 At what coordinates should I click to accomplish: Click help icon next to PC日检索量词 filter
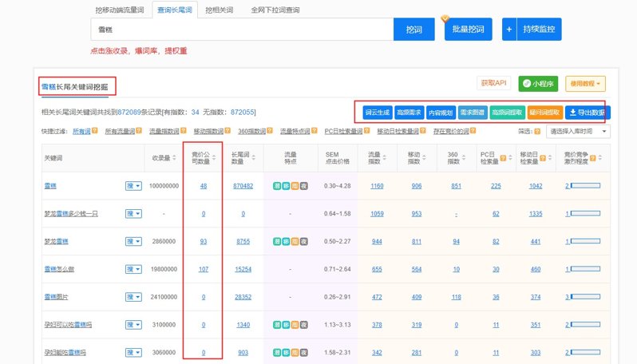pos(367,131)
